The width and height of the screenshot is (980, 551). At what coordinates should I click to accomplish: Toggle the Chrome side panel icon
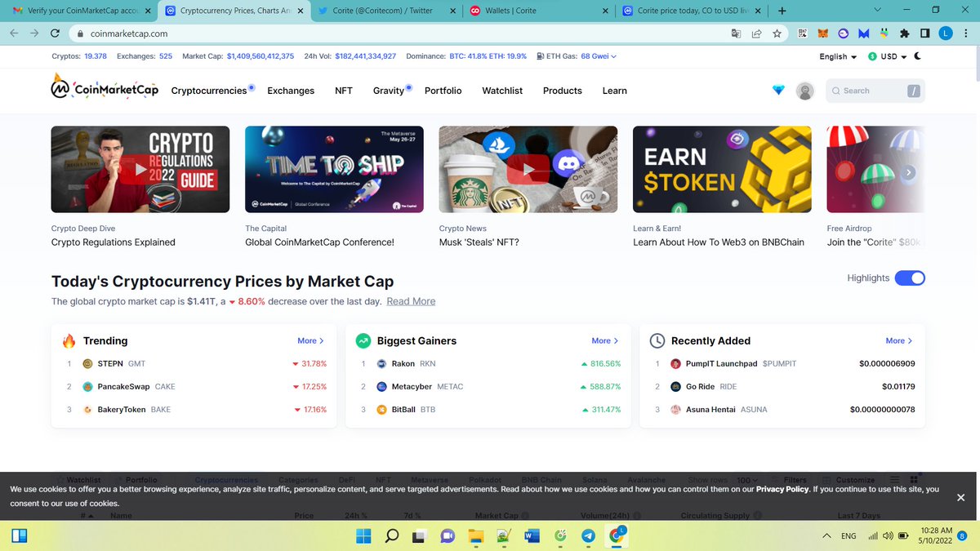point(924,33)
